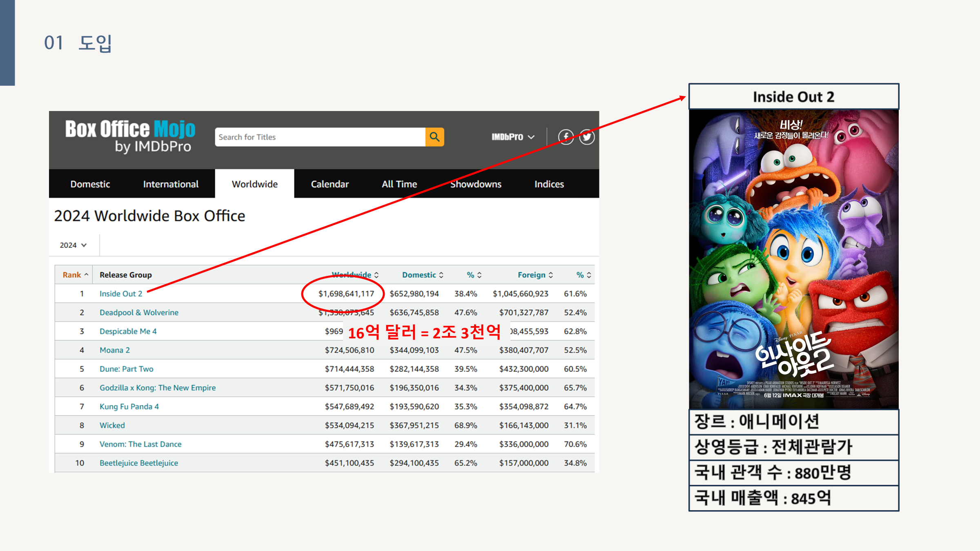Image resolution: width=980 pixels, height=551 pixels.
Task: Select Dune's worldwide gross $714,444,358
Action: pyautogui.click(x=349, y=369)
